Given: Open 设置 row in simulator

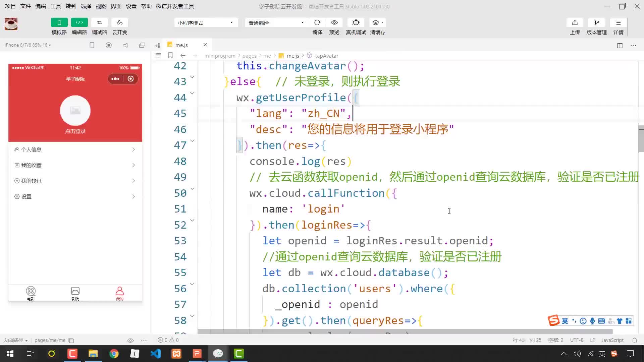Looking at the screenshot, I should click(x=75, y=196).
